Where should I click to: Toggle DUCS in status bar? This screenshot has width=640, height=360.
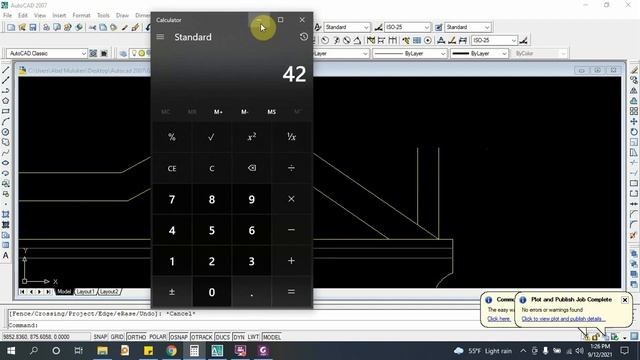pos(222,337)
